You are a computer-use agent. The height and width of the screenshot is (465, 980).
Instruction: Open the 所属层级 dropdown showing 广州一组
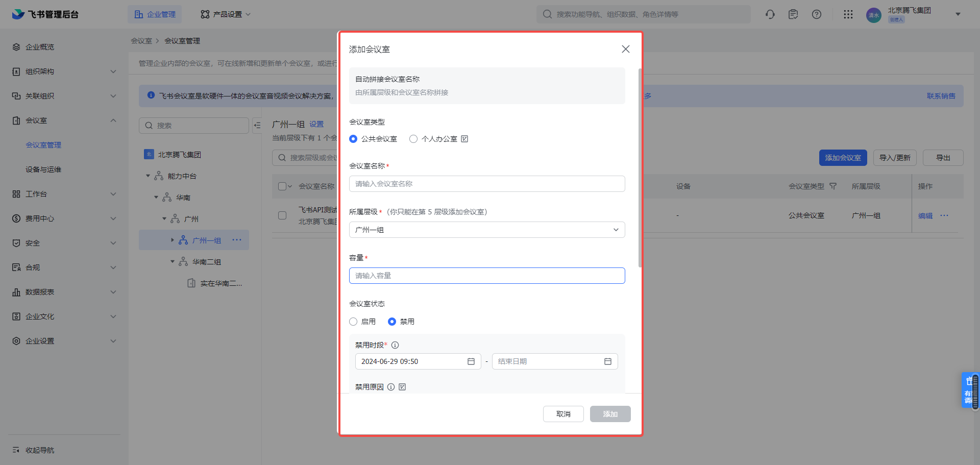click(486, 230)
